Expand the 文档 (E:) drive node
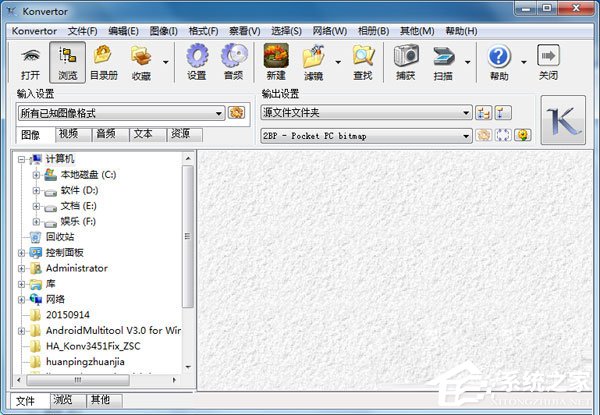This screenshot has width=600, height=415. 36,206
